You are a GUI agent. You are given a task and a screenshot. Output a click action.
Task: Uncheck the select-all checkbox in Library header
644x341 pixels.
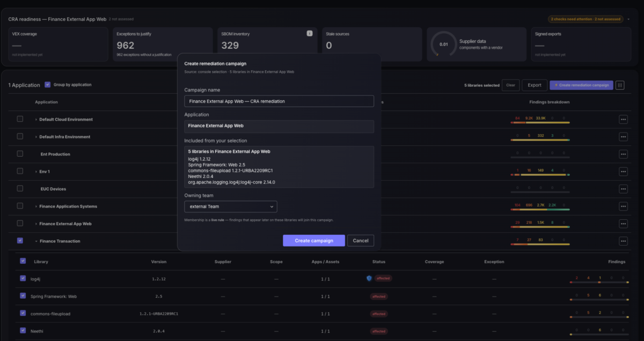tap(23, 261)
